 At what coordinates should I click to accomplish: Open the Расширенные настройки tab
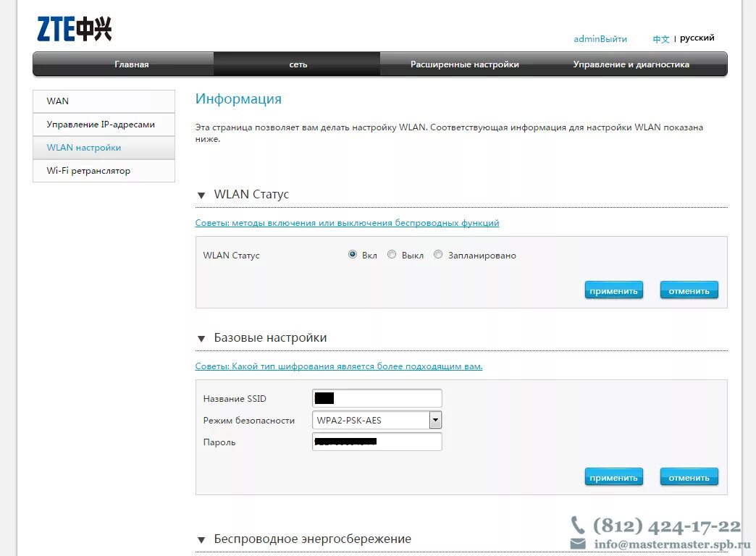click(464, 64)
